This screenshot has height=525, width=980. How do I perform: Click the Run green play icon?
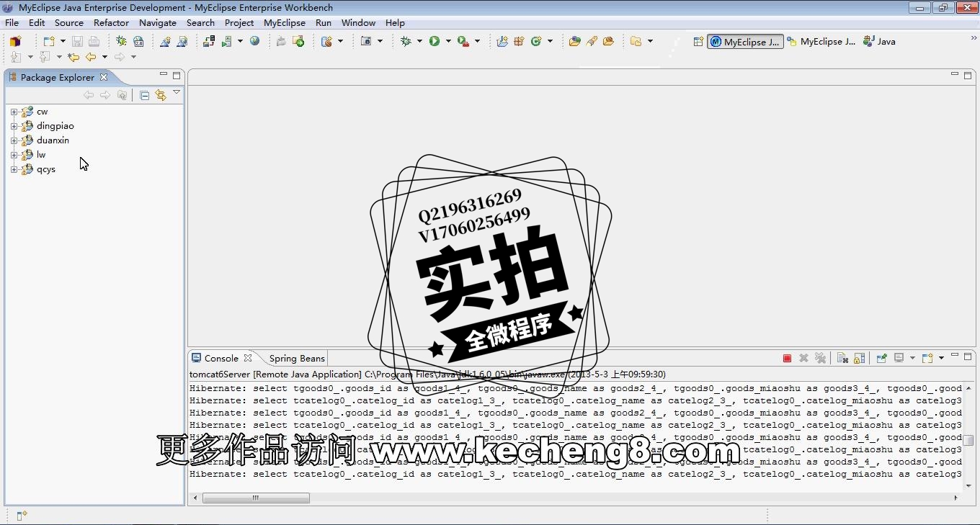pos(435,41)
